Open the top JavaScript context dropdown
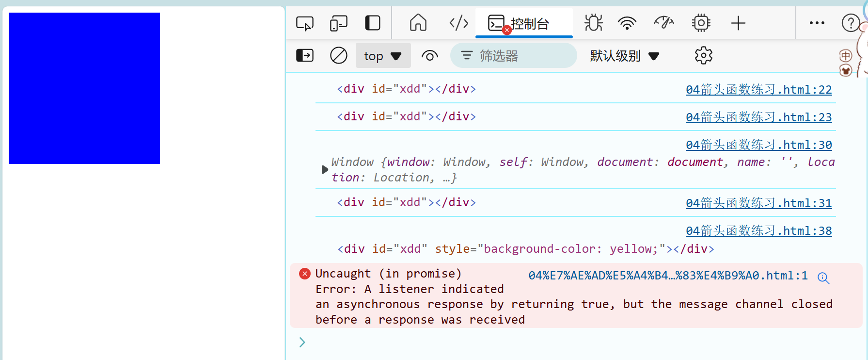868x360 pixels. 383,56
